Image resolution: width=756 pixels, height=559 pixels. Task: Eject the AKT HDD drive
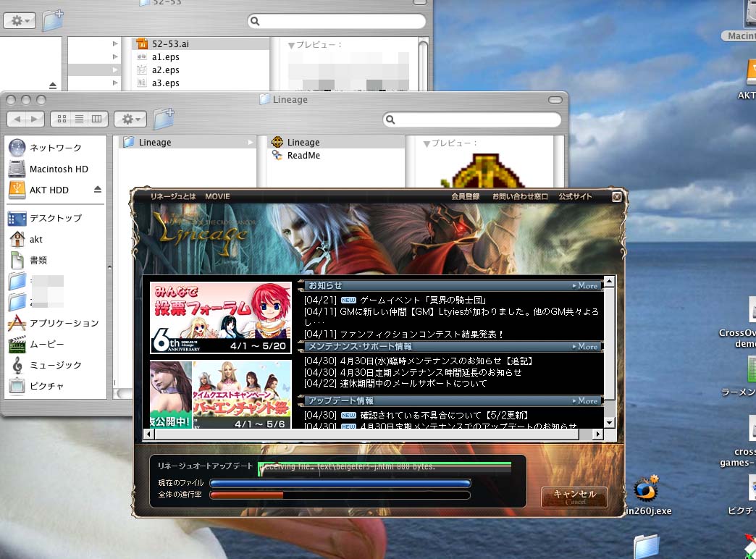click(98, 189)
